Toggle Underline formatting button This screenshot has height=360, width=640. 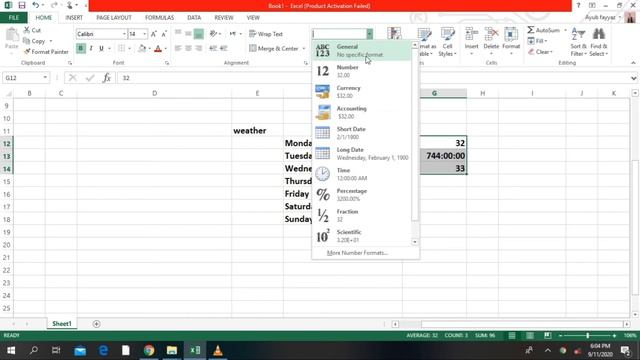(x=101, y=48)
